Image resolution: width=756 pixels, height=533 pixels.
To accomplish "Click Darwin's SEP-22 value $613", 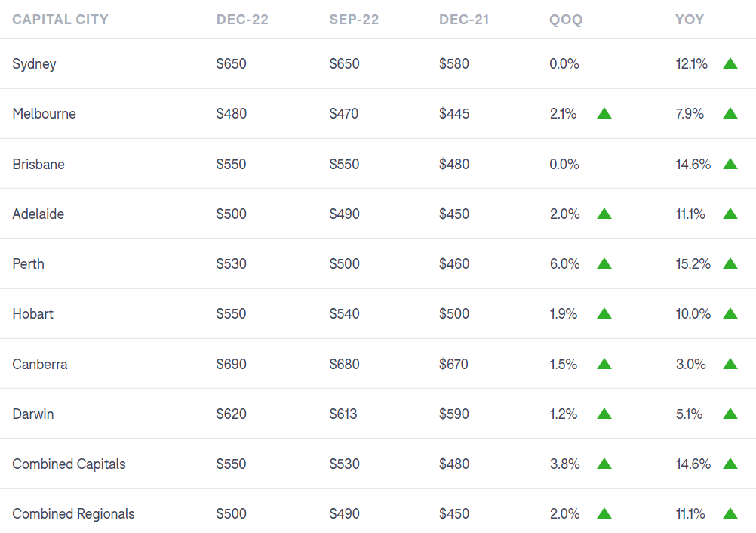I will point(343,414).
